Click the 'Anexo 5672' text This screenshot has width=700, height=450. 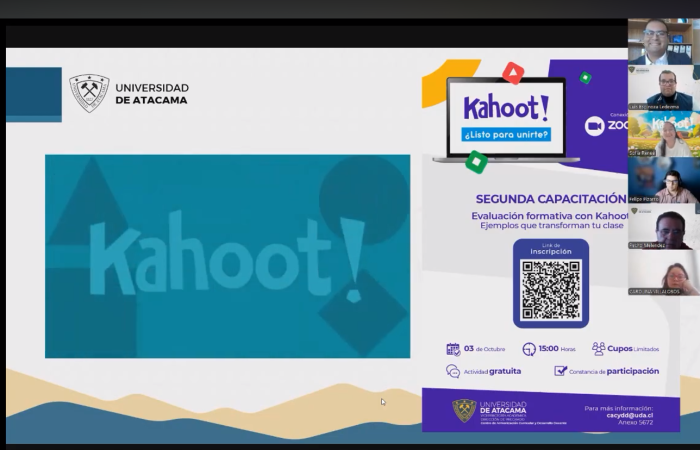[635, 422]
